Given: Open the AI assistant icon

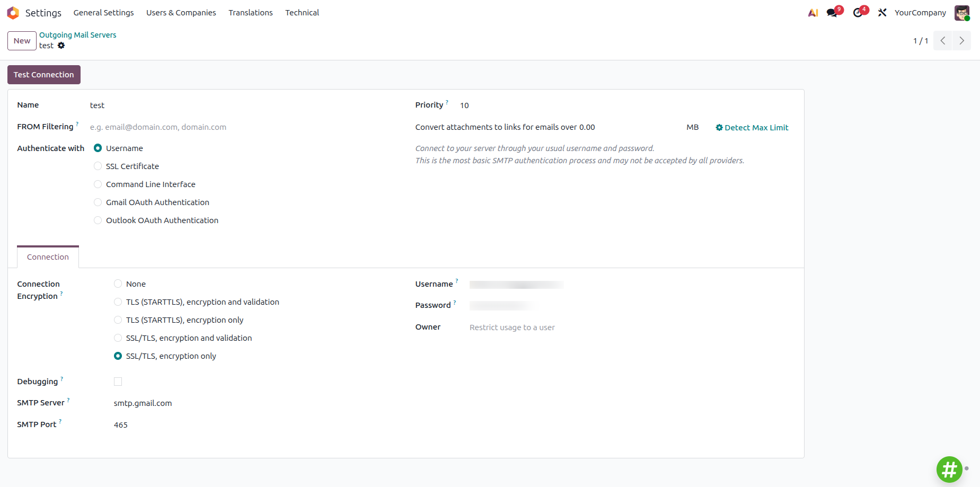Looking at the screenshot, I should click(x=813, y=13).
